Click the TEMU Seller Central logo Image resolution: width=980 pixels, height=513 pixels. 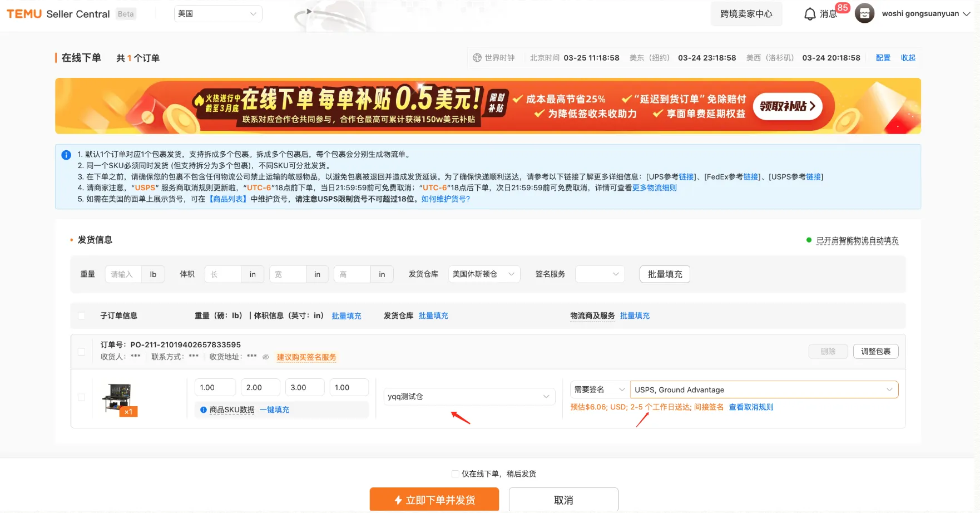point(58,14)
